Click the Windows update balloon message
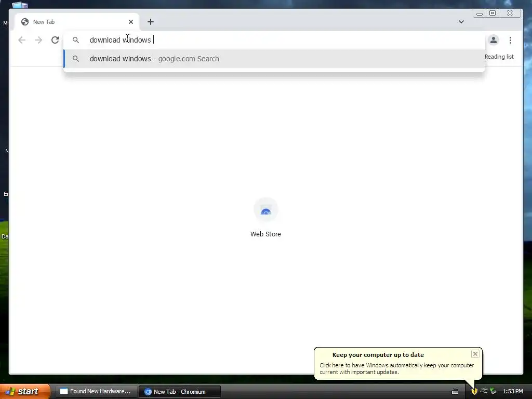532x399 pixels. 396,368
